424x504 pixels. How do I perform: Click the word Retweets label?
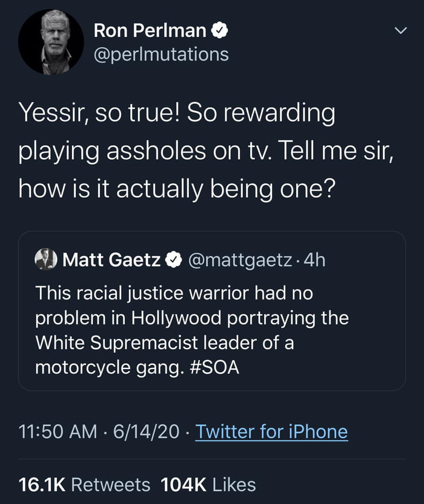(x=110, y=484)
